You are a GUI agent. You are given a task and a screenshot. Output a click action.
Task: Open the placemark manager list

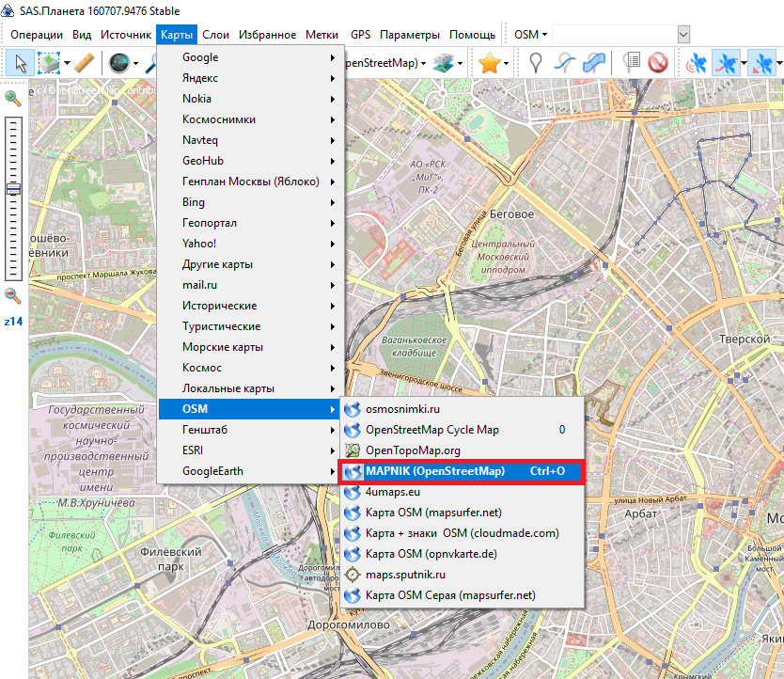click(x=632, y=63)
